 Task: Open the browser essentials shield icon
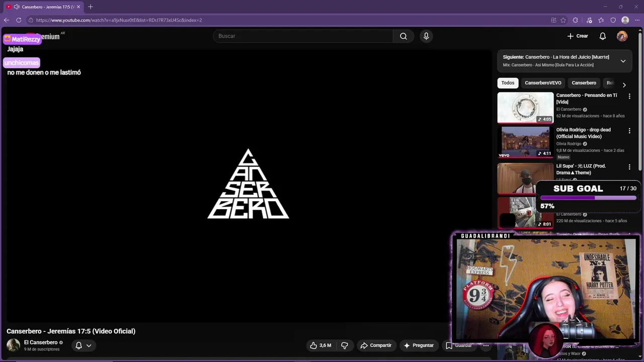613,20
